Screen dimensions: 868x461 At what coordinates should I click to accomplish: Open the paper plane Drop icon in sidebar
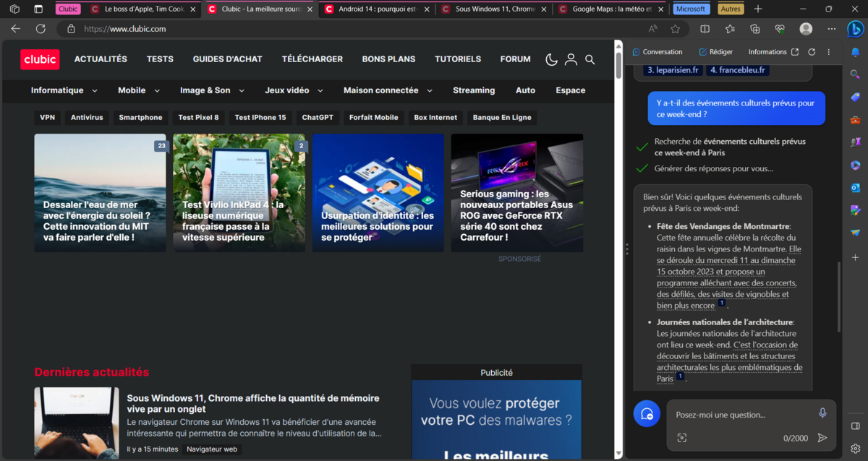855,233
